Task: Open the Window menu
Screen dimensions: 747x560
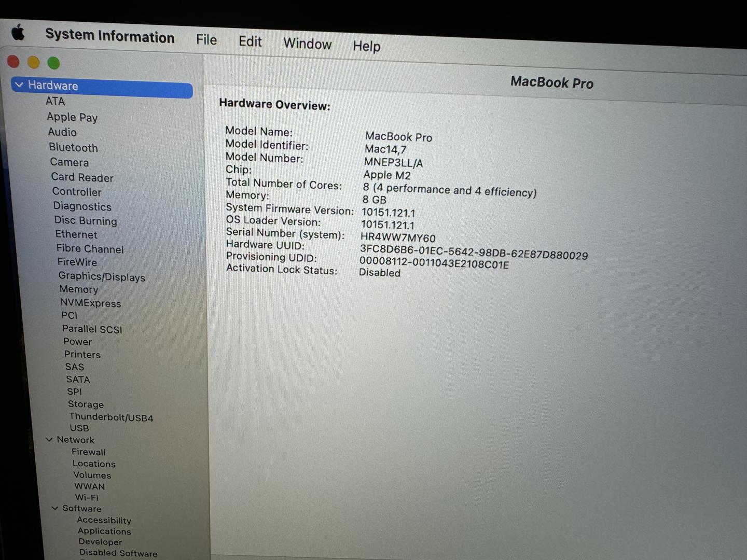Action: coord(307,44)
